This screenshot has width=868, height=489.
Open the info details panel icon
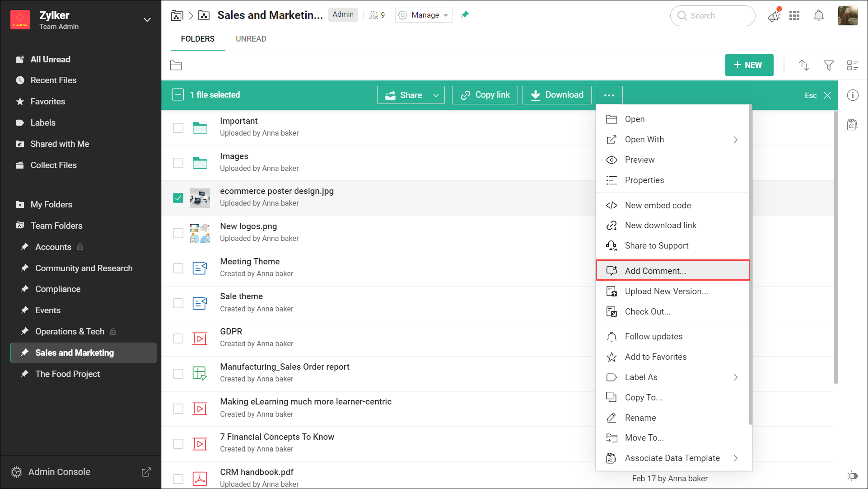tap(852, 95)
